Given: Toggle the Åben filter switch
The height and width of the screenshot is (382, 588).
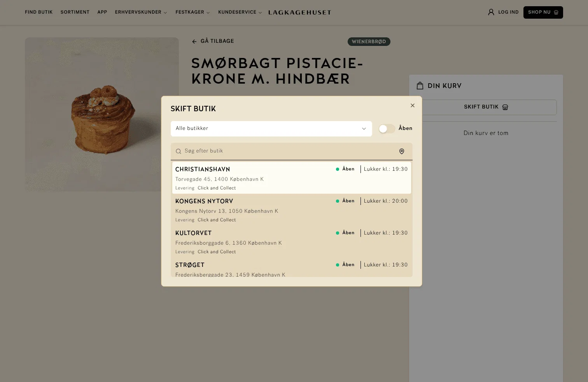Looking at the screenshot, I should click(x=387, y=129).
